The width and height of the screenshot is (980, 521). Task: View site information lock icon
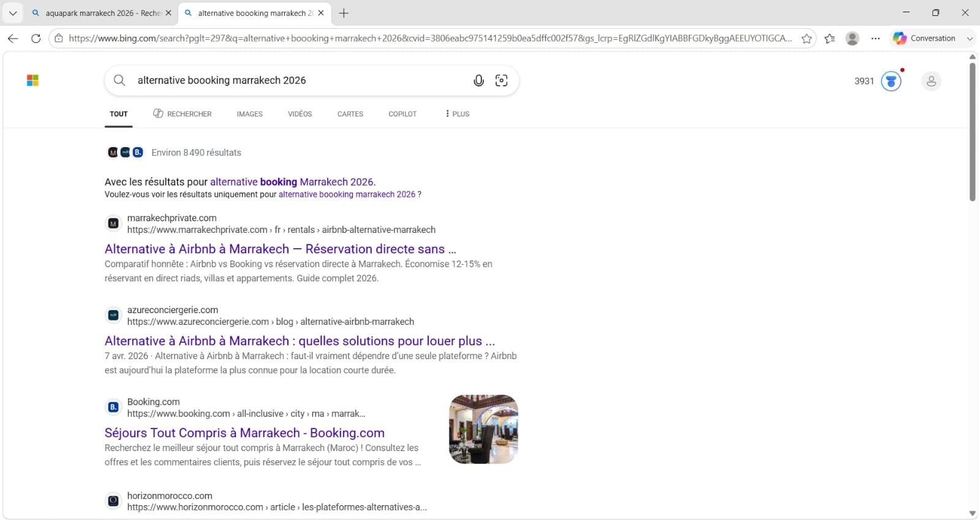(x=59, y=38)
